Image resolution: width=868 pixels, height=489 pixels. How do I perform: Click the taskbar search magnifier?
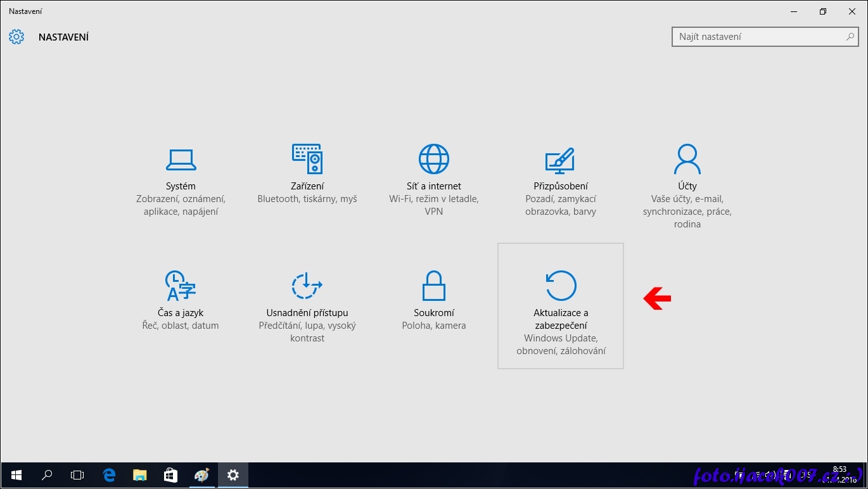pyautogui.click(x=47, y=475)
